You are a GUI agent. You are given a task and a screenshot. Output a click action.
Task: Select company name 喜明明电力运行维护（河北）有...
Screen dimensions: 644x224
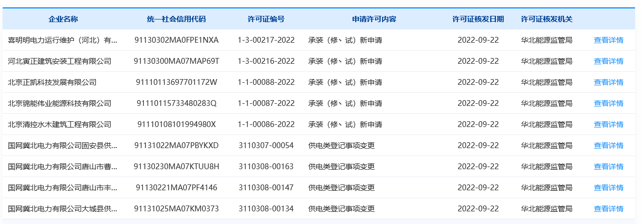[62, 40]
